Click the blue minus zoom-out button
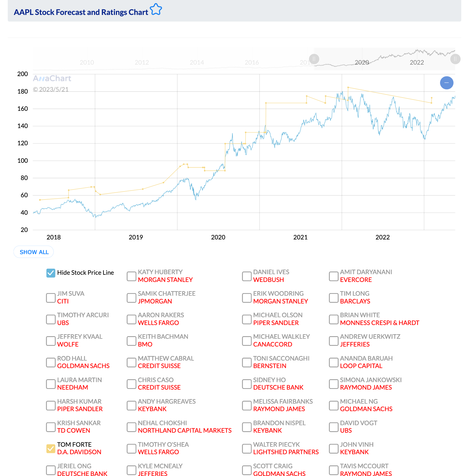463x476 pixels. (x=446, y=83)
